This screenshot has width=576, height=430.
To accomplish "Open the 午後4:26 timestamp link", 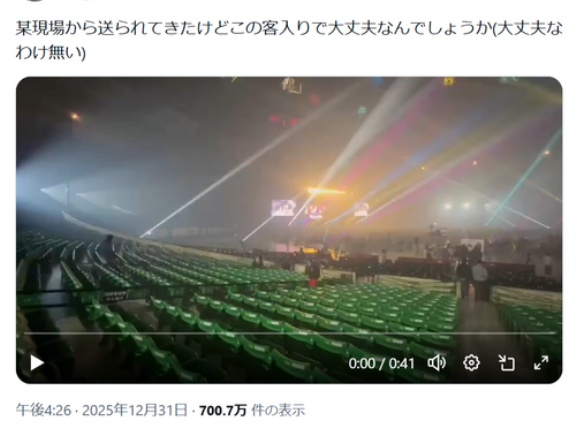I will 43,410.
